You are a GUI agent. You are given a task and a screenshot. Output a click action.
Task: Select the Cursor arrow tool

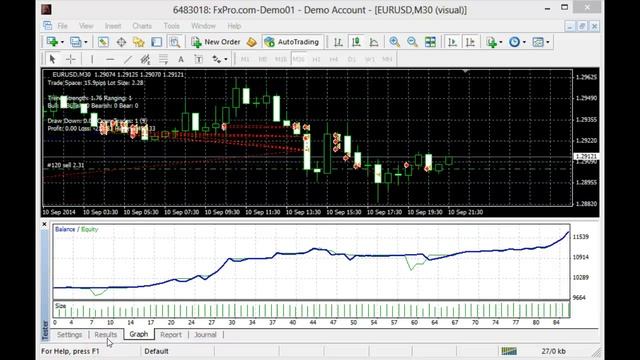tap(52, 59)
